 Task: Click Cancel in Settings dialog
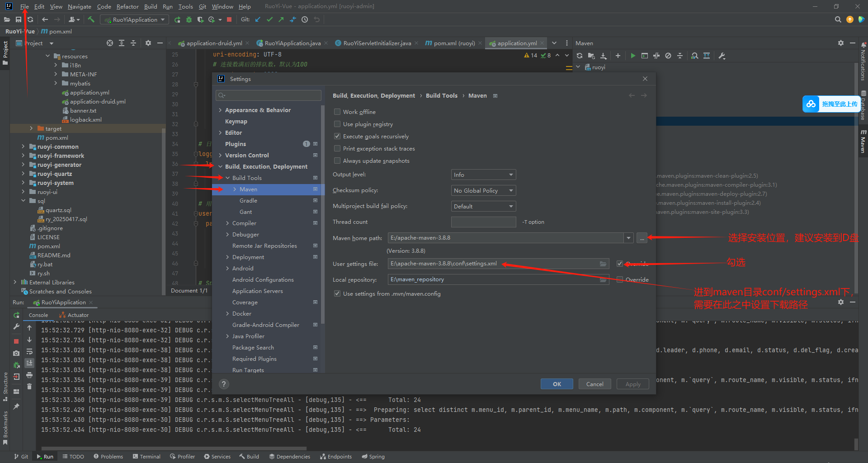[x=594, y=384]
